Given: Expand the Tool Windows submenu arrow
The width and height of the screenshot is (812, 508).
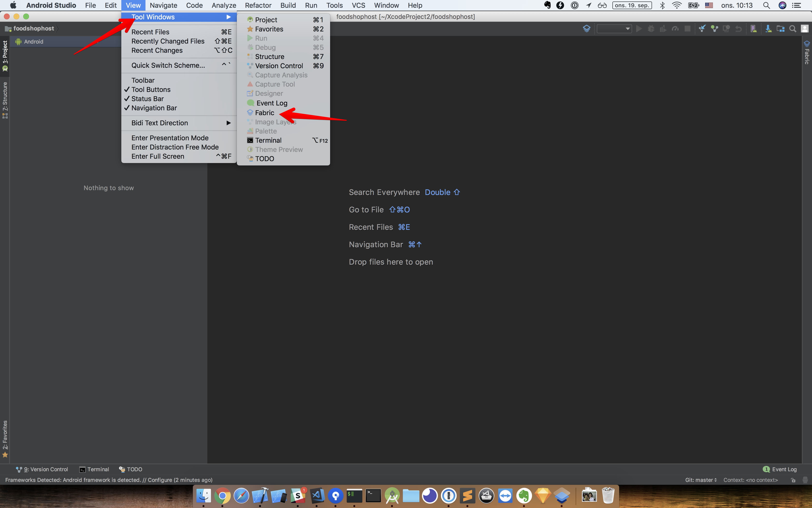Looking at the screenshot, I should 229,17.
